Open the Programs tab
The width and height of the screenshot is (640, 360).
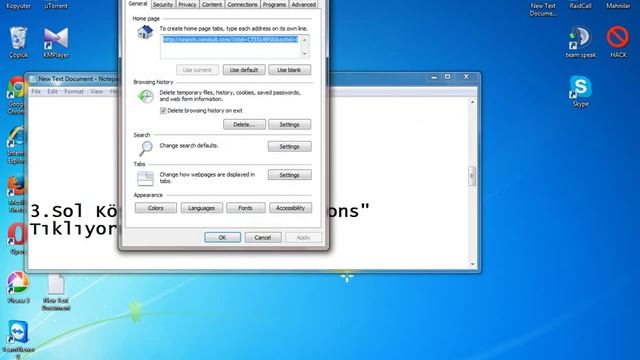click(x=274, y=4)
